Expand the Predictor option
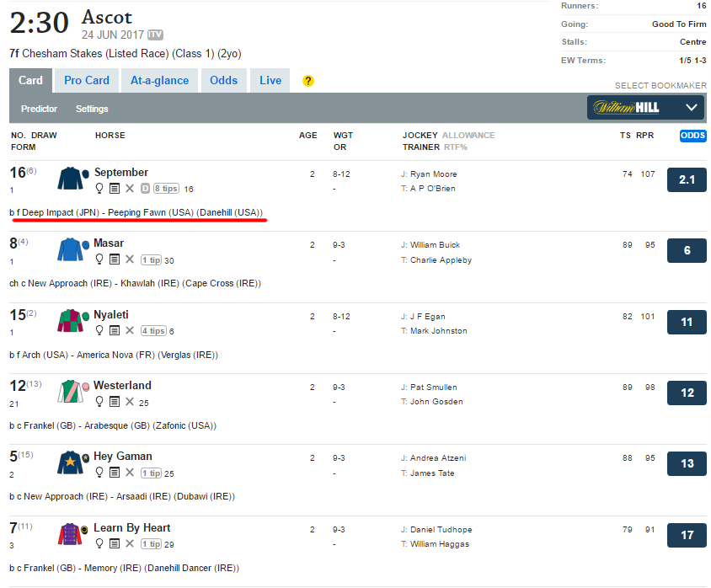The height and width of the screenshot is (588, 711). pyautogui.click(x=40, y=109)
